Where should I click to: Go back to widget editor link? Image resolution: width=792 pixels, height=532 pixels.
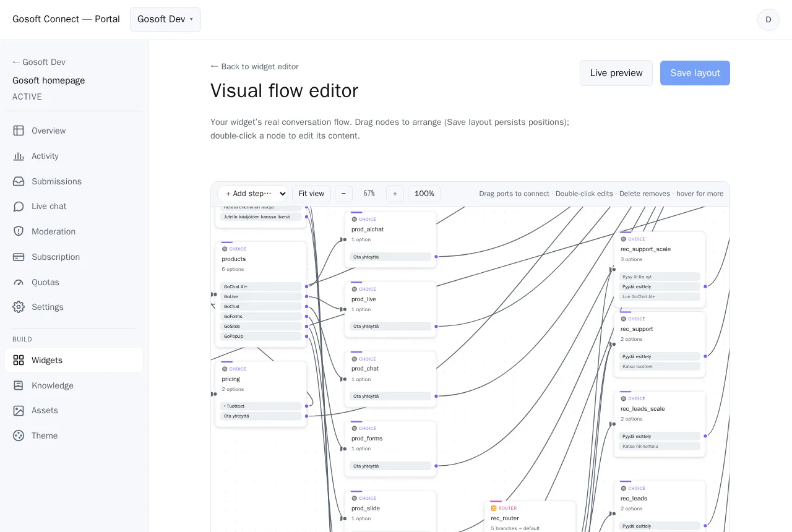tap(254, 66)
